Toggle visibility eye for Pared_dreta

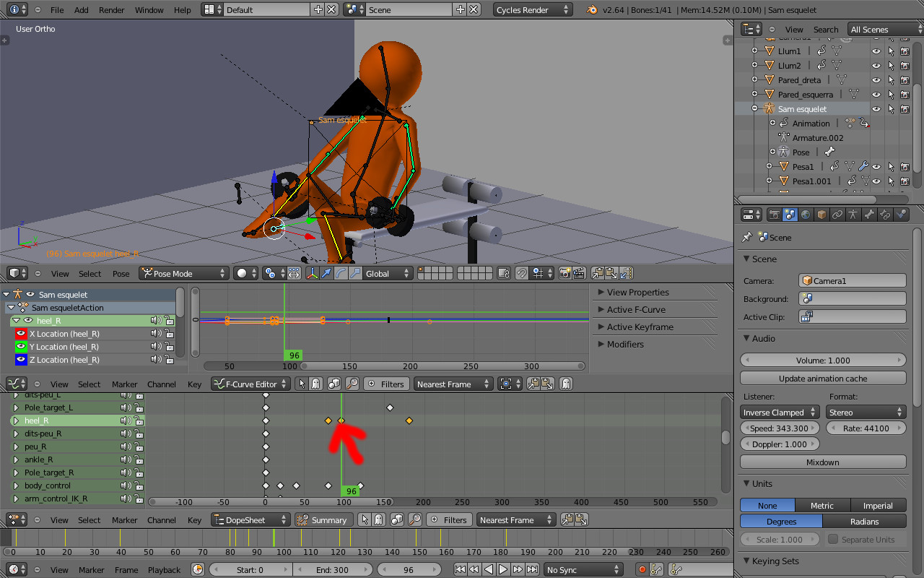coord(876,80)
